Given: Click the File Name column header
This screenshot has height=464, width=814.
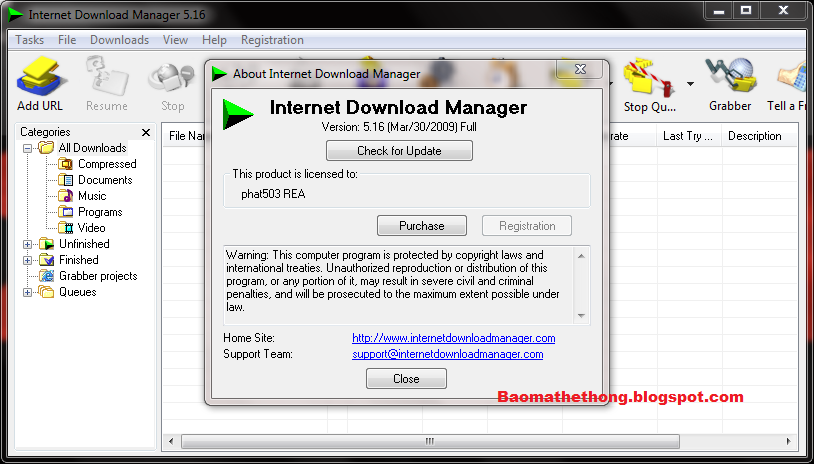Looking at the screenshot, I should coord(185,136).
